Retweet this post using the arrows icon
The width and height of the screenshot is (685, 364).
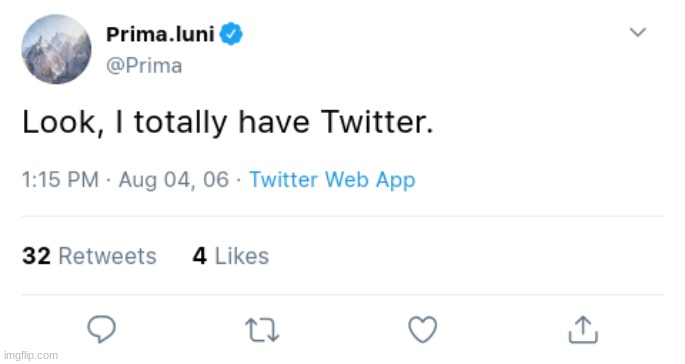point(262,330)
